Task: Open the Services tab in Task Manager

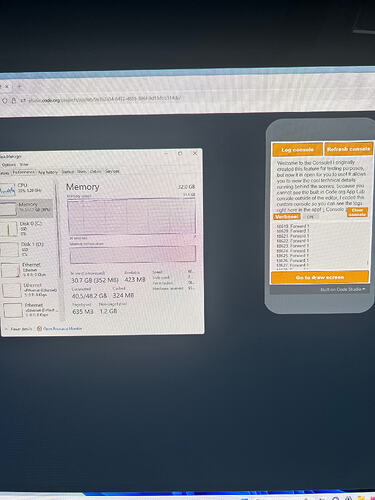Action: pyautogui.click(x=112, y=171)
